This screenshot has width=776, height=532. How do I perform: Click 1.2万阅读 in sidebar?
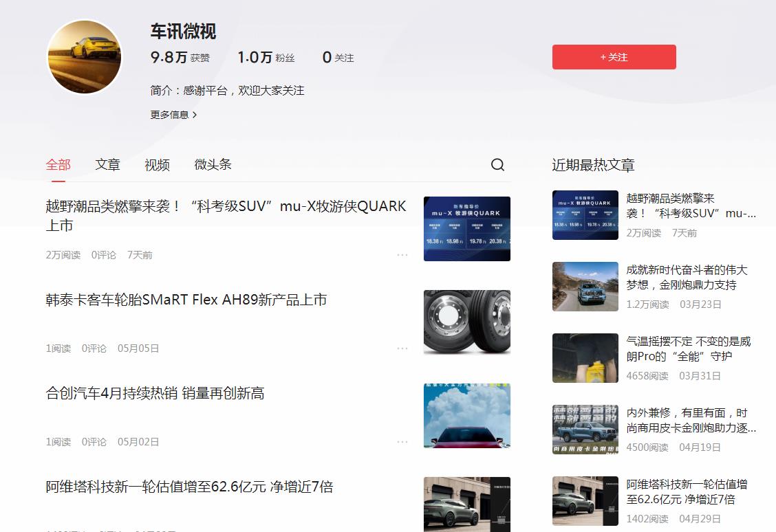click(647, 304)
